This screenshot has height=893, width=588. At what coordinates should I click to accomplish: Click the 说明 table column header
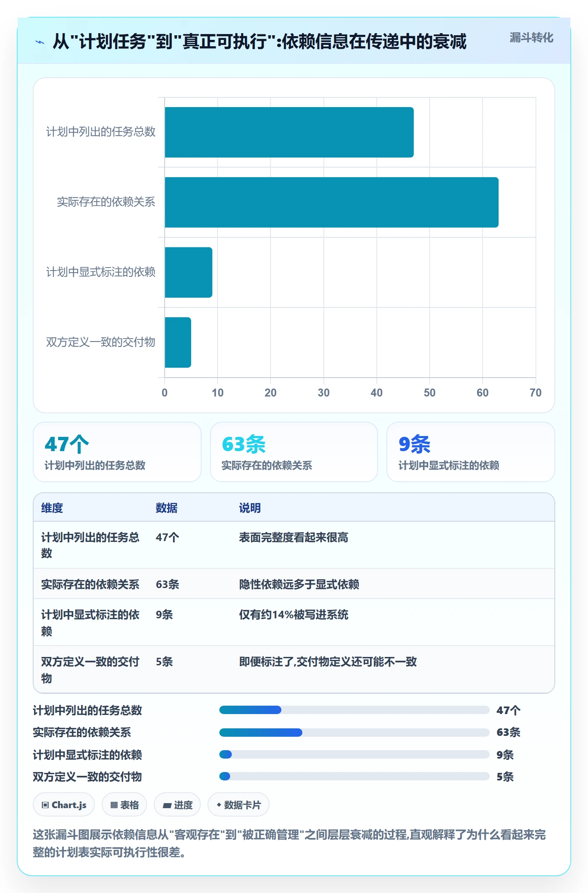click(250, 508)
